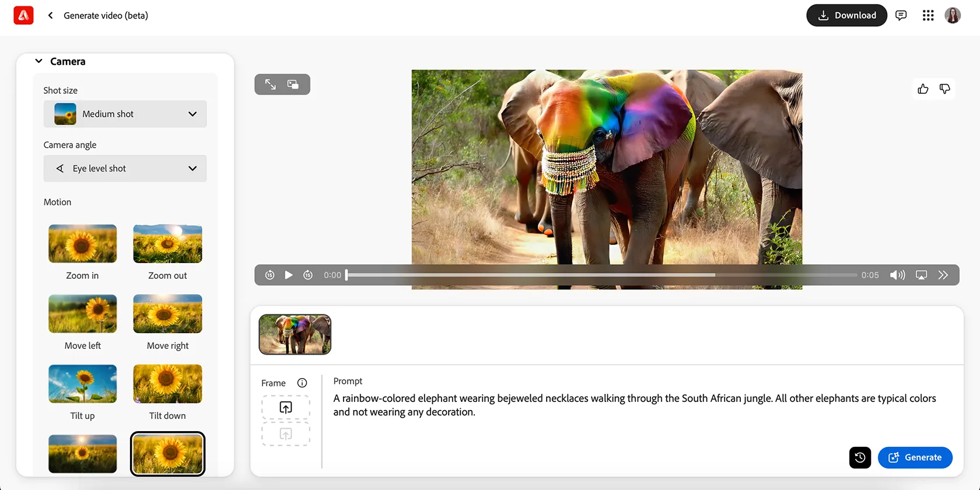Play the generated video

pos(289,275)
